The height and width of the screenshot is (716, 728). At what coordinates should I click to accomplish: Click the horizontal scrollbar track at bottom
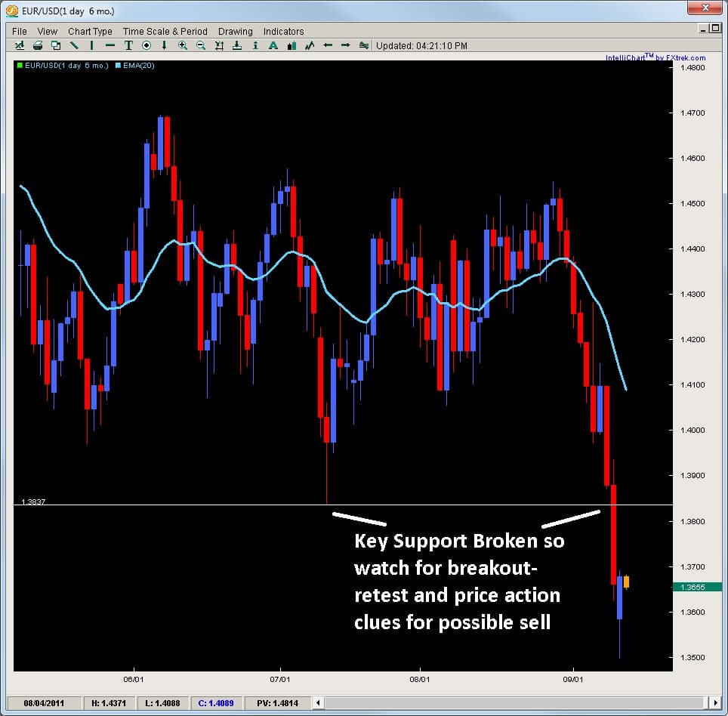click(x=517, y=702)
